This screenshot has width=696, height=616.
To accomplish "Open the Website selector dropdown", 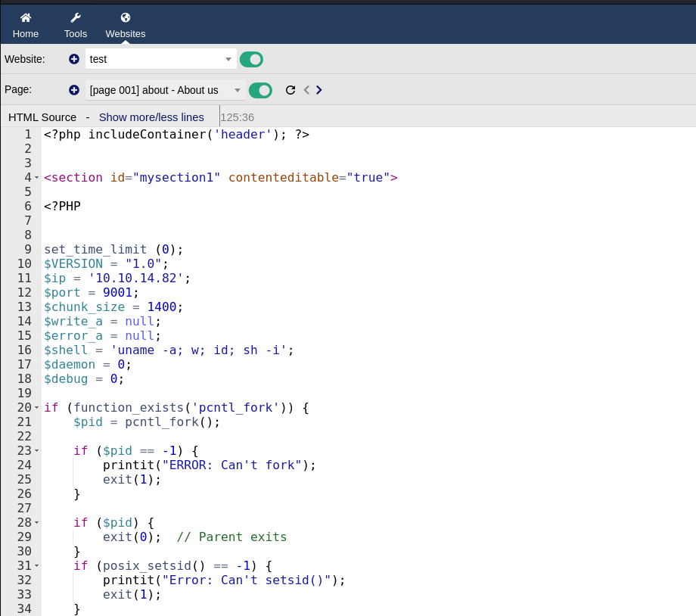I will (x=160, y=59).
